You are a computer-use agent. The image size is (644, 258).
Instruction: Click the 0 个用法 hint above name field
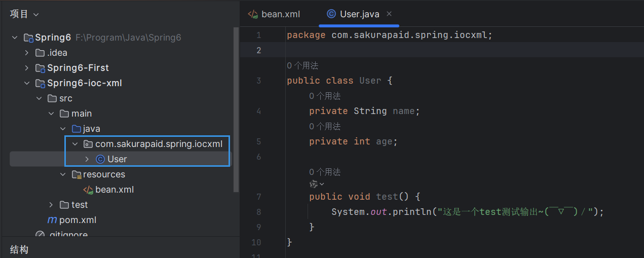tap(325, 96)
